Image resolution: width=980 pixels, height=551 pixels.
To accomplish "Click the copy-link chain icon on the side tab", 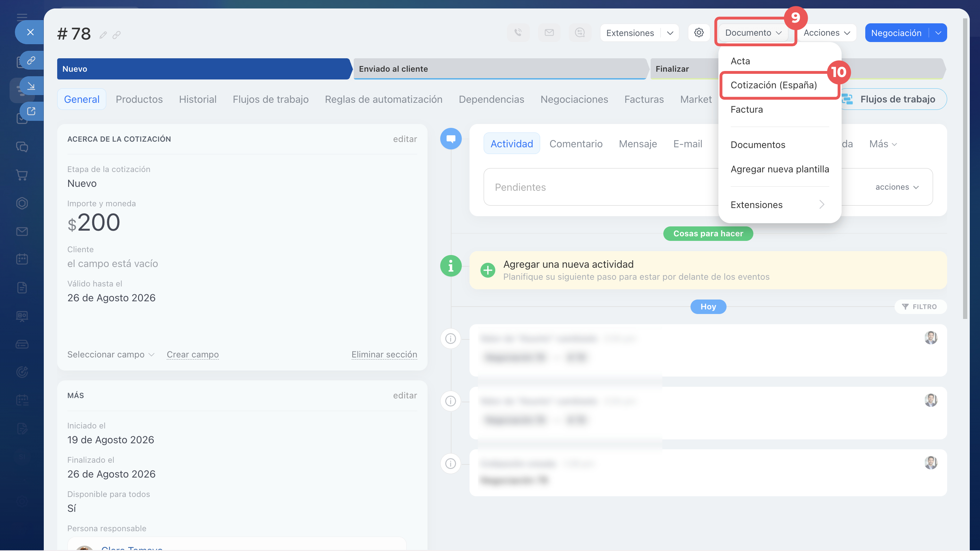I will tap(31, 60).
